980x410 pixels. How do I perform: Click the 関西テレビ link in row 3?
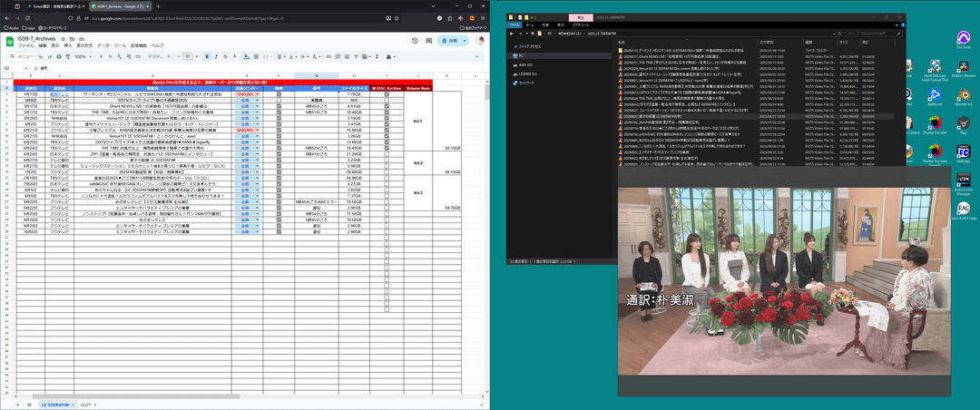(x=59, y=93)
